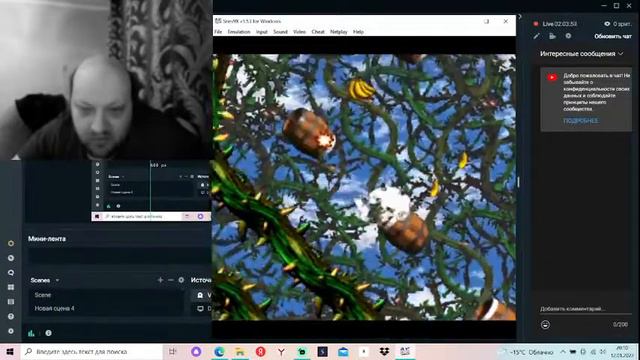The height and width of the screenshot is (360, 640).
Task: Open the settings gear at sidebar bottom
Action: pos(11,331)
